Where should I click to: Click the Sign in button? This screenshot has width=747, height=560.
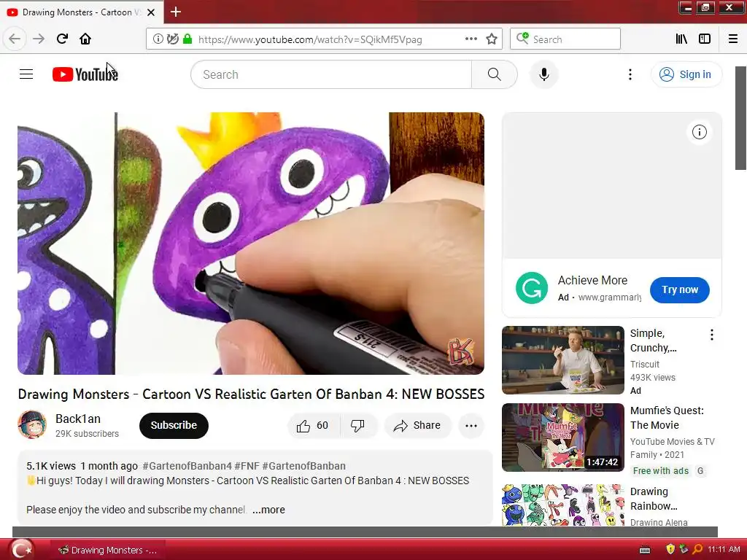click(x=686, y=74)
